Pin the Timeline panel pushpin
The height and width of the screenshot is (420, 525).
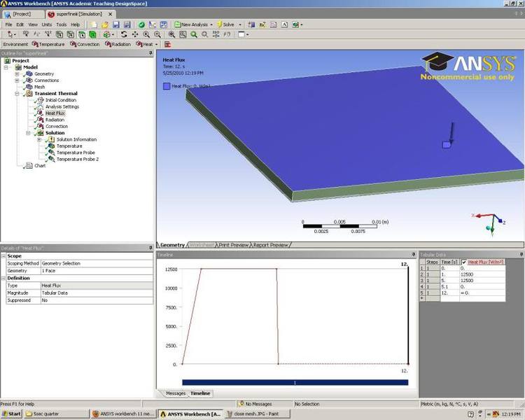[x=414, y=255]
